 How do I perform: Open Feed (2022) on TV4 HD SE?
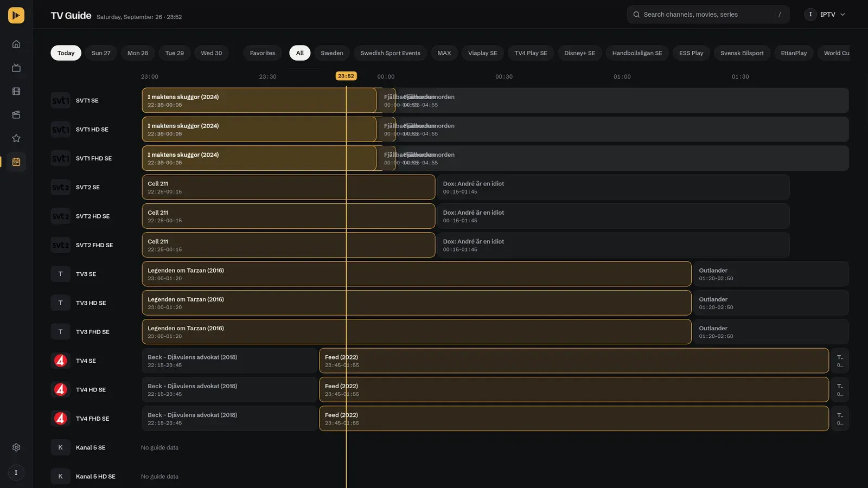click(574, 390)
